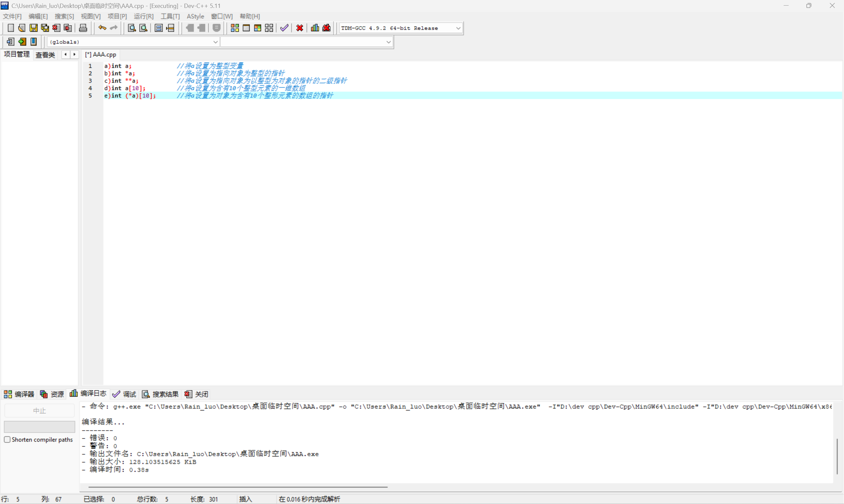The image size is (844, 504).
Task: Click the 关闭 button in bottom panel
Action: pyautogui.click(x=196, y=394)
